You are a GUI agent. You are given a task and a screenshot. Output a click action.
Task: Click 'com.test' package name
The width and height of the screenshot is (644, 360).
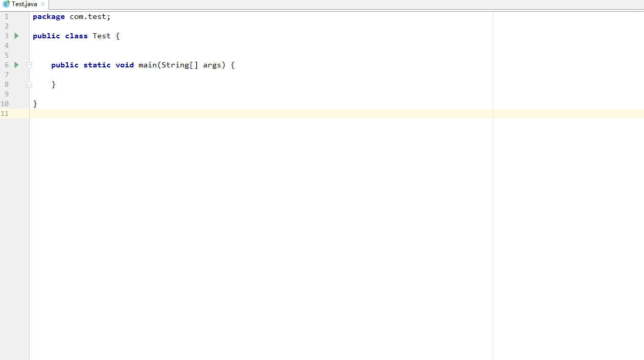coord(88,16)
